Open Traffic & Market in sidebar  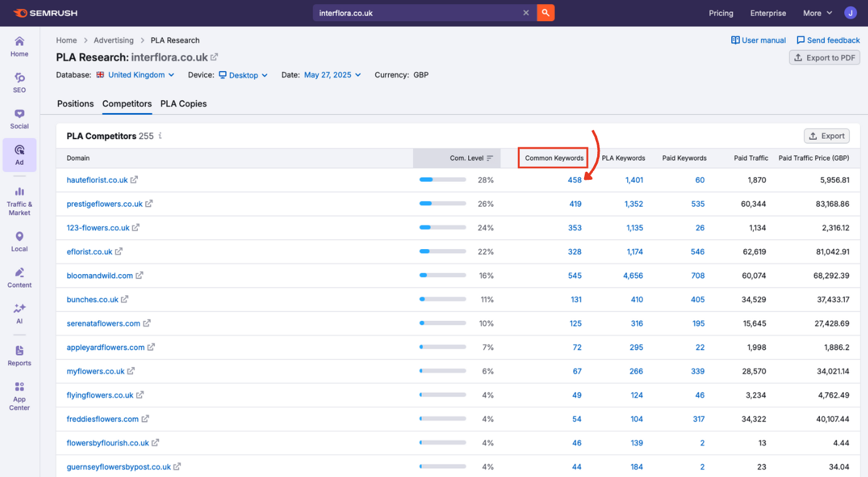coord(19,200)
